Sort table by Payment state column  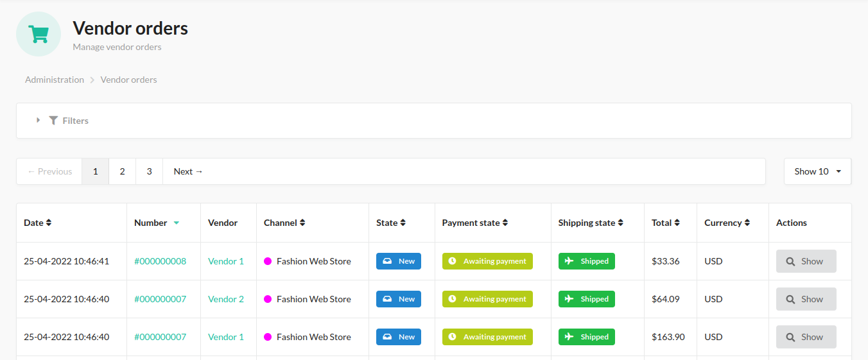(475, 223)
